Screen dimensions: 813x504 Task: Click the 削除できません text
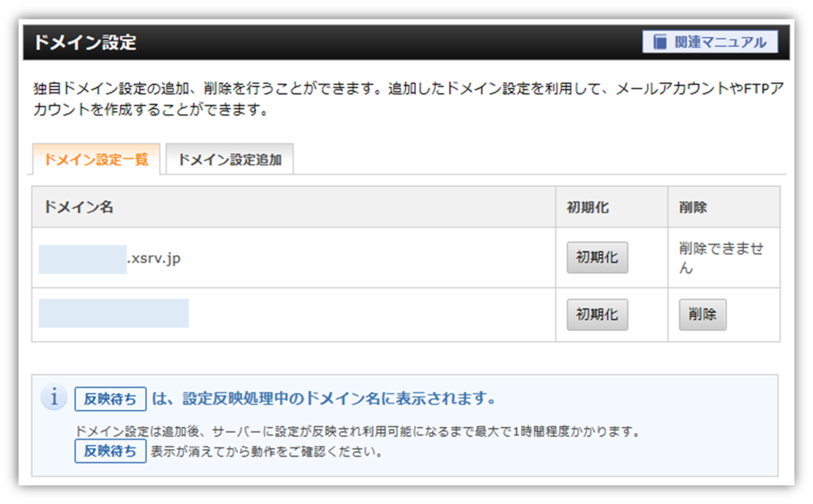point(720,257)
